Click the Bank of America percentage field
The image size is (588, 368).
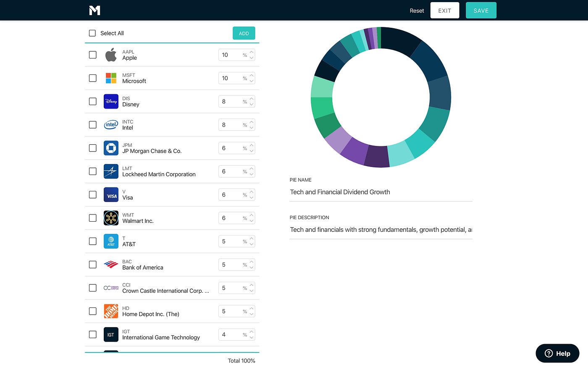point(236,265)
